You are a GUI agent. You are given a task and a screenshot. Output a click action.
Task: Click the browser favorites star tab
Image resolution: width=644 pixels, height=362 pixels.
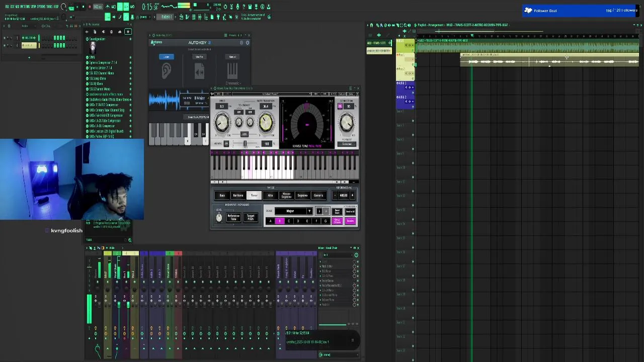click(x=128, y=32)
